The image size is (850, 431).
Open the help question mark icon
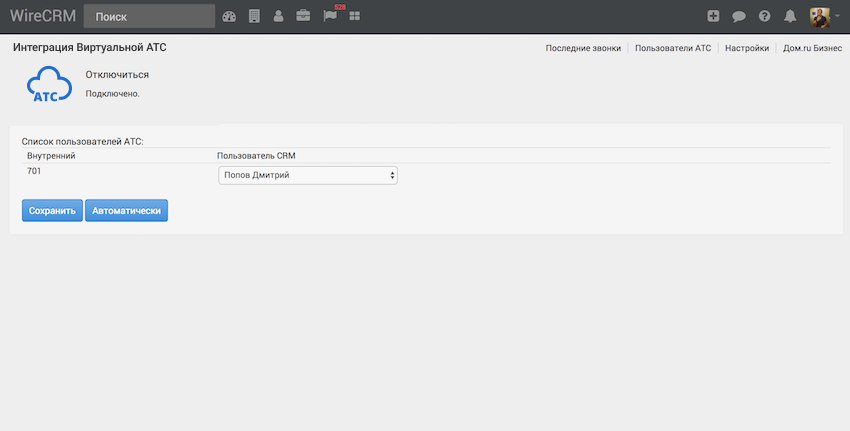click(765, 16)
